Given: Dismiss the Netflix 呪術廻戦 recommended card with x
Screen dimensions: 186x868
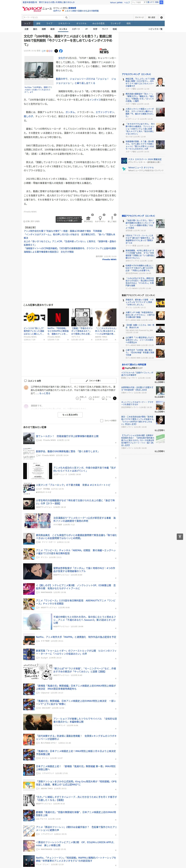Looking at the screenshot, I should (68, 340).
